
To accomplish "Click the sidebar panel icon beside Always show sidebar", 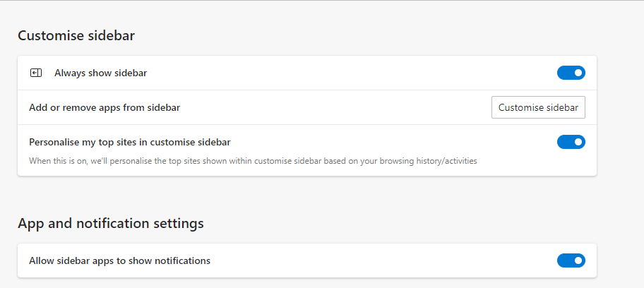I will (36, 73).
